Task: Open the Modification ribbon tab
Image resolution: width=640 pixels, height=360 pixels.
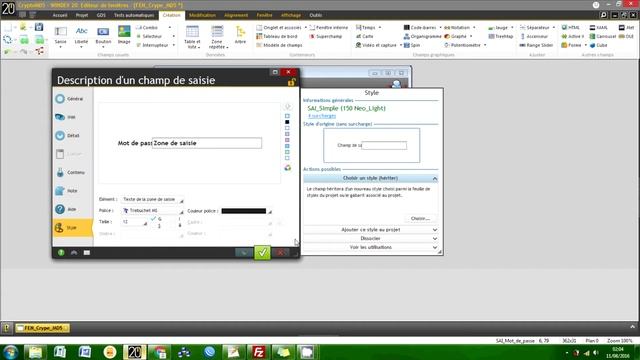Action: pyautogui.click(x=202, y=15)
